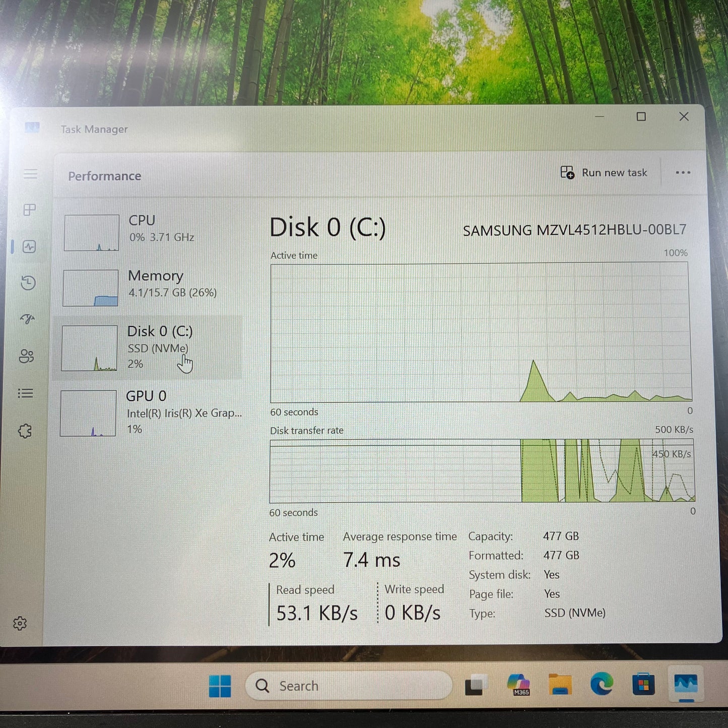This screenshot has width=728, height=728.
Task: Click the taskbar Search box
Action: [x=348, y=685]
